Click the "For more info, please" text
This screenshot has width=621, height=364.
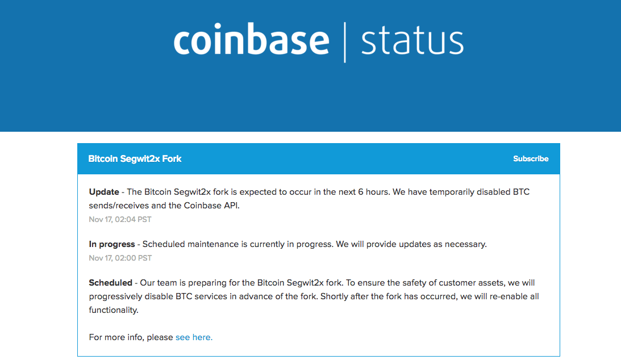coord(131,337)
